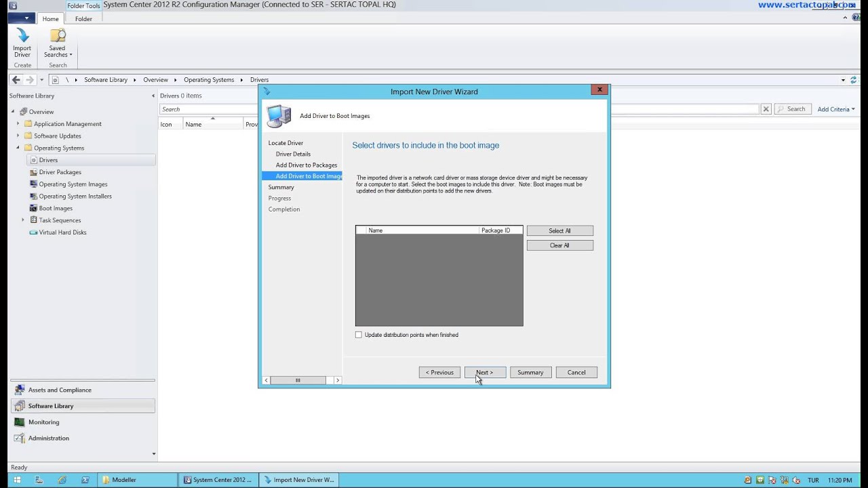Screen dimensions: 868x488
Task: Click the Software Library breadcrumb
Action: point(106,80)
